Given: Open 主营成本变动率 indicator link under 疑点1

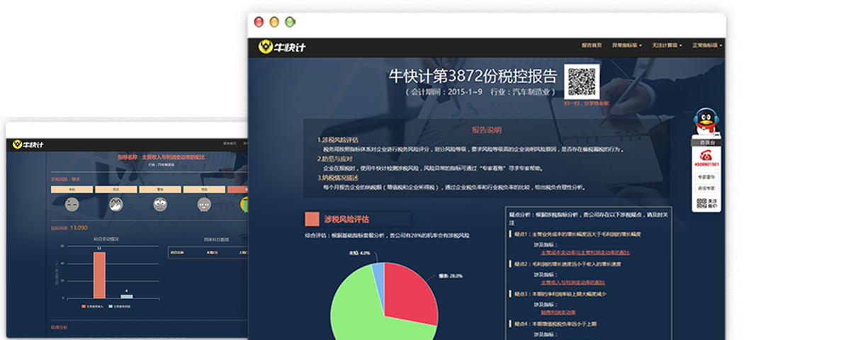Looking at the screenshot, I should (x=585, y=252).
